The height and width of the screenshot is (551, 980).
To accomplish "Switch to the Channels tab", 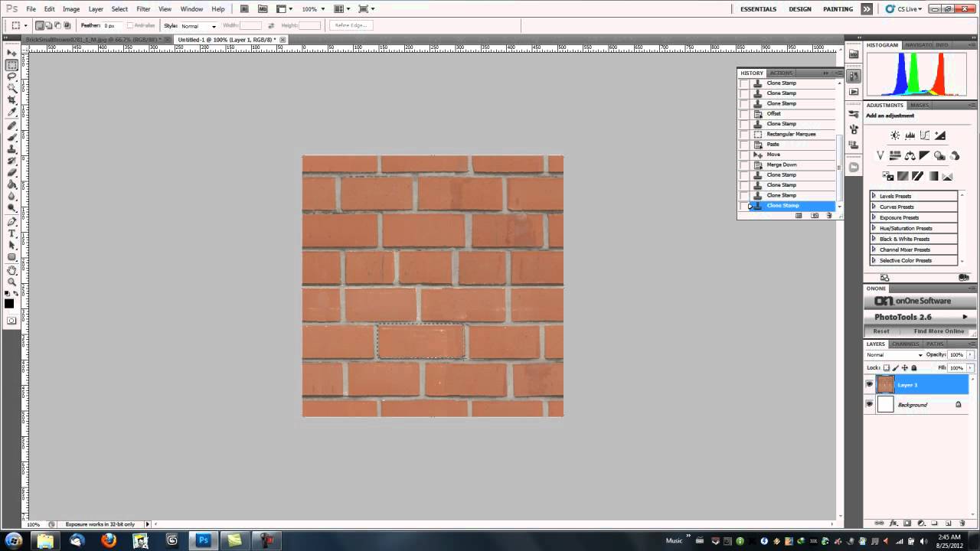I will (906, 344).
